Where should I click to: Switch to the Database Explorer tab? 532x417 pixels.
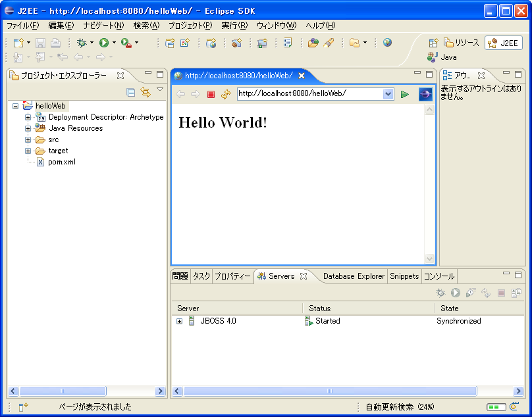353,276
